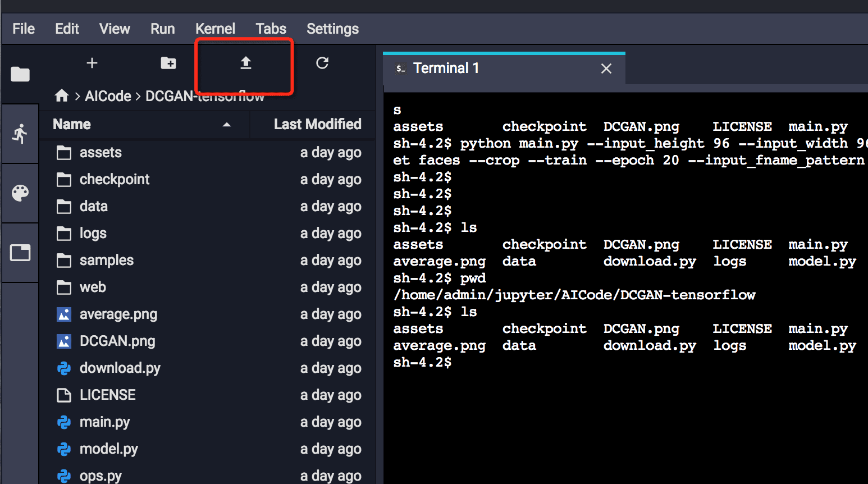This screenshot has height=484, width=868.
Task: Refresh the file list
Action: point(322,63)
